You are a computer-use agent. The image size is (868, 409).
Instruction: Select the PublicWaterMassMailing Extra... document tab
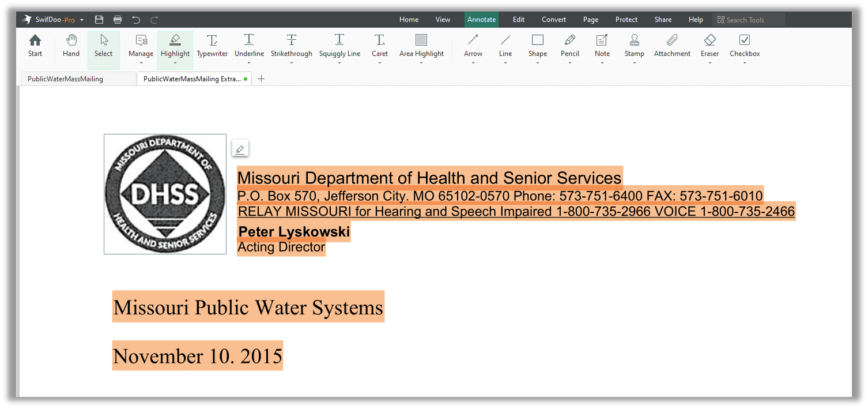click(194, 79)
